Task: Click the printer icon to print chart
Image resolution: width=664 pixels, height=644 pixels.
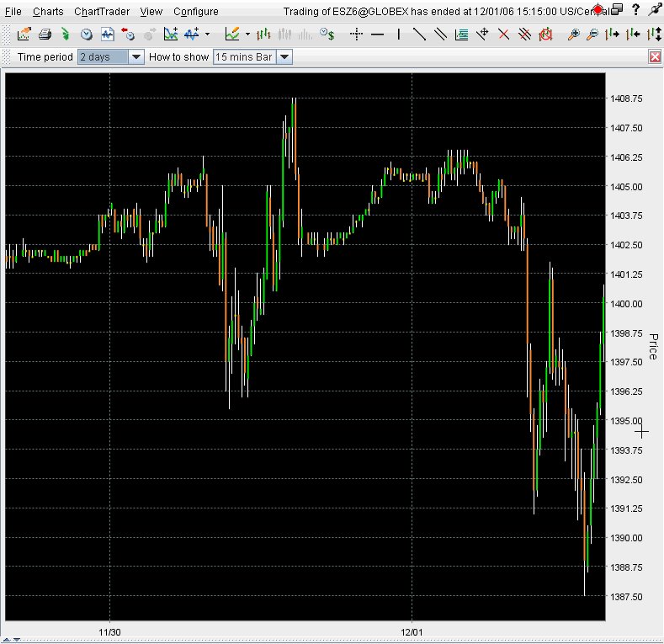Action: pyautogui.click(x=45, y=34)
